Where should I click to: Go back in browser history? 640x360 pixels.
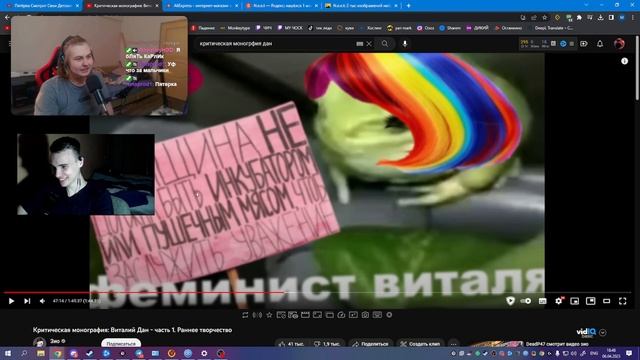coord(7,17)
